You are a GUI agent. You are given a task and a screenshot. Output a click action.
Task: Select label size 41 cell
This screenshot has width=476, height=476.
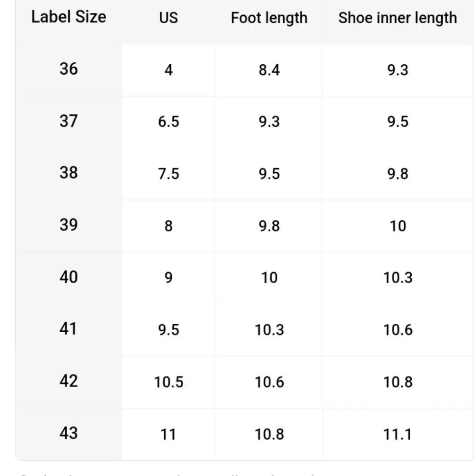coord(69,329)
